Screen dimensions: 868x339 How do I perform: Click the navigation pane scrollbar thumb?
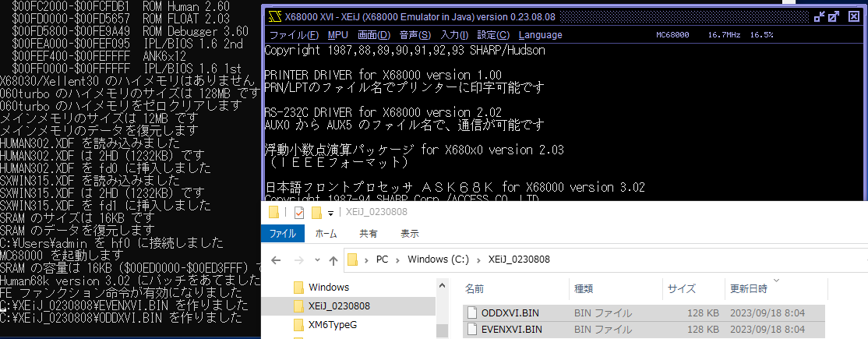pyautogui.click(x=442, y=331)
